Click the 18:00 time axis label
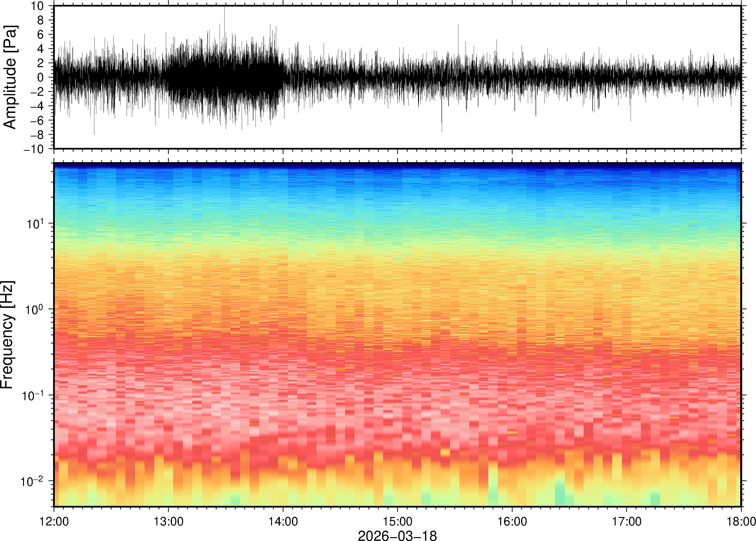This screenshot has height=541, width=756. click(741, 522)
